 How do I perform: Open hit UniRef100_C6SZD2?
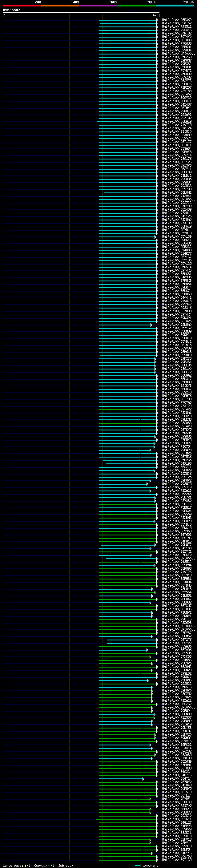click(177, 78)
